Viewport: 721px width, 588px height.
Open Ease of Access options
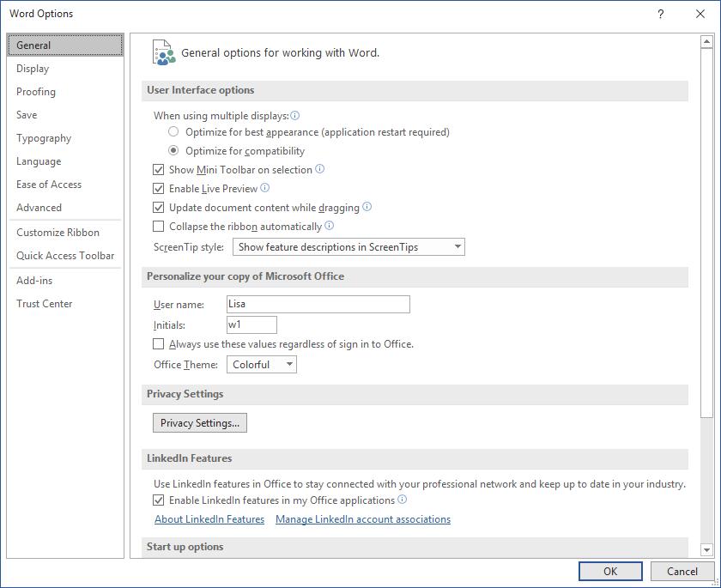[65, 184]
